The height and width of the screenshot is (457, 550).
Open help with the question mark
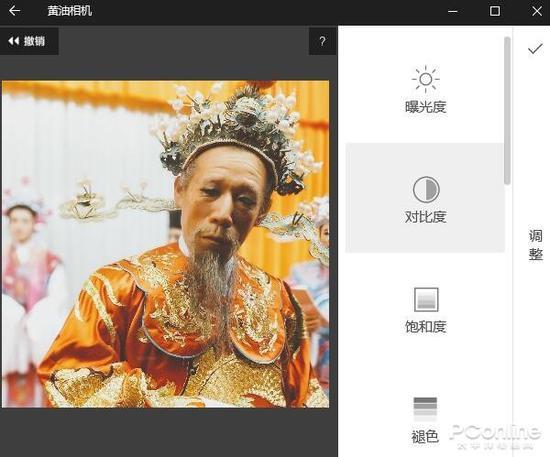point(322,41)
